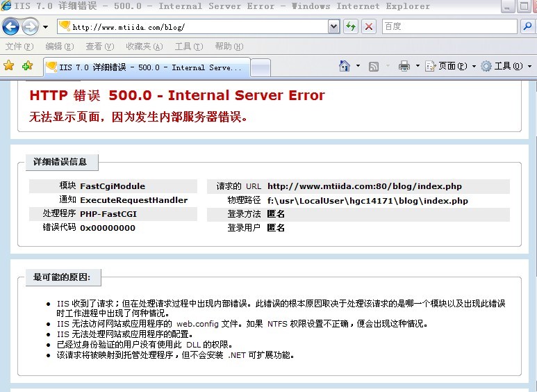The width and height of the screenshot is (537, 392).
Task: Click the RSS feeds icon
Action: [373, 66]
